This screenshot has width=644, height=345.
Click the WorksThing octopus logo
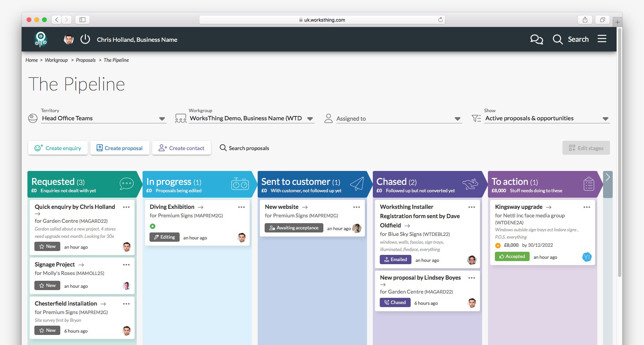tap(41, 39)
